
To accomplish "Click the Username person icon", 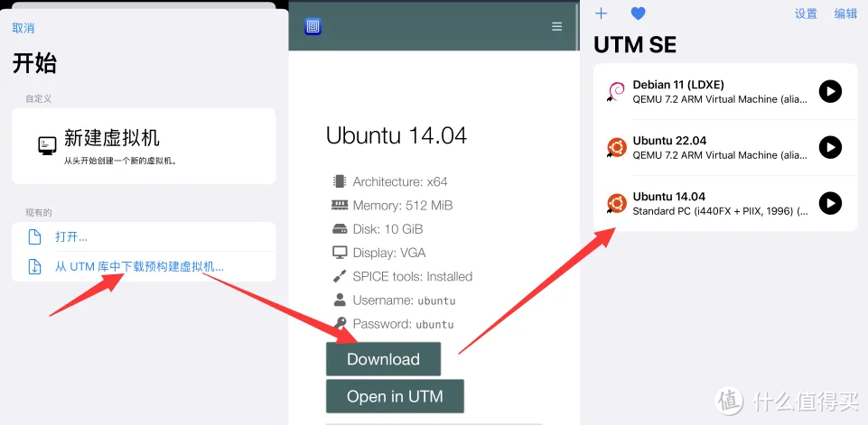I will coord(340,300).
